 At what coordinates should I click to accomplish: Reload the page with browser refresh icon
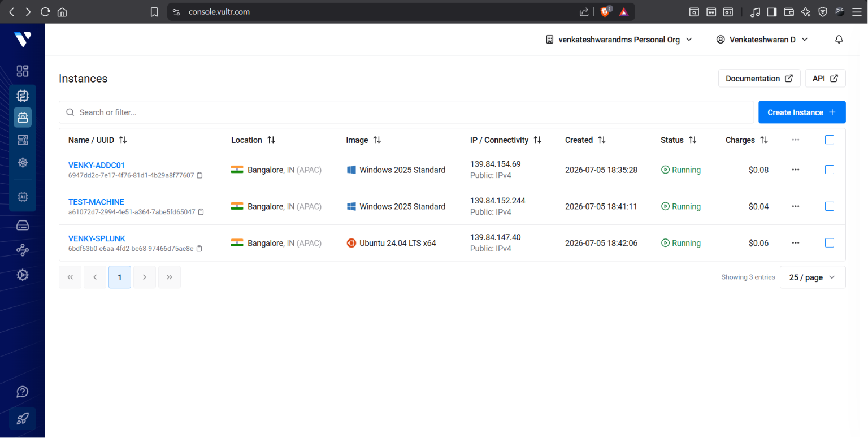45,12
